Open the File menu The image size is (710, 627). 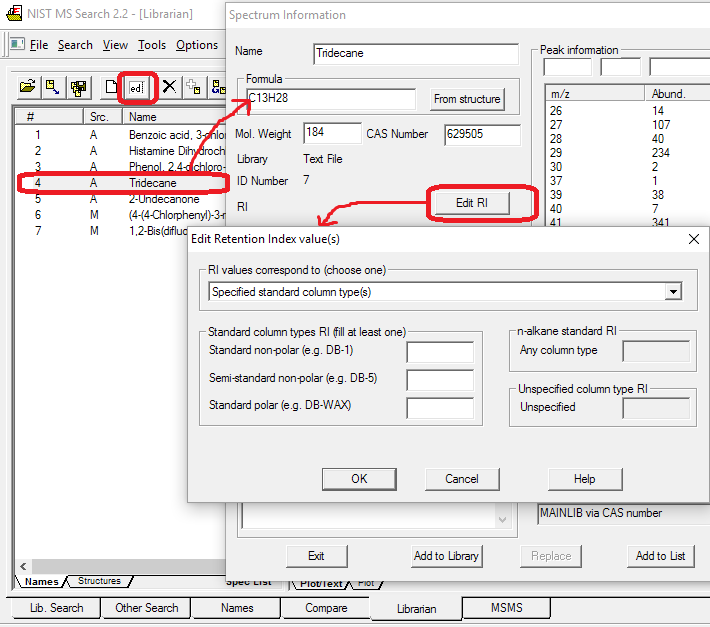tap(38, 45)
